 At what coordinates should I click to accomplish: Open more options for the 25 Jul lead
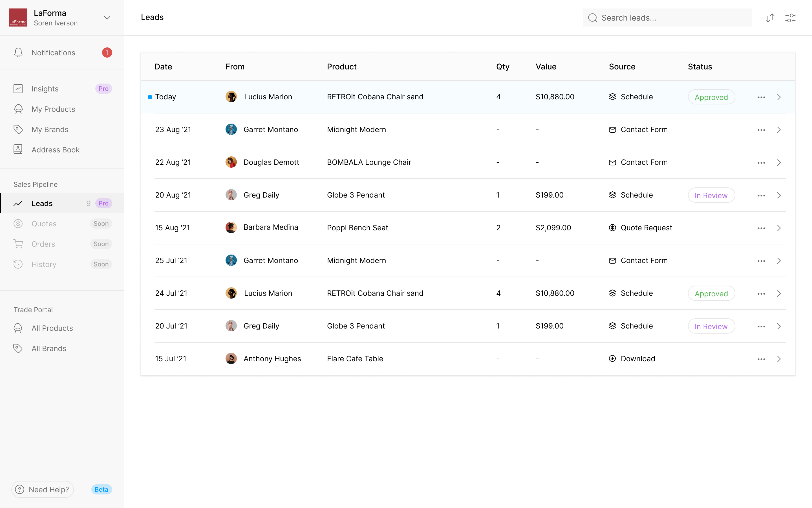coord(761,261)
